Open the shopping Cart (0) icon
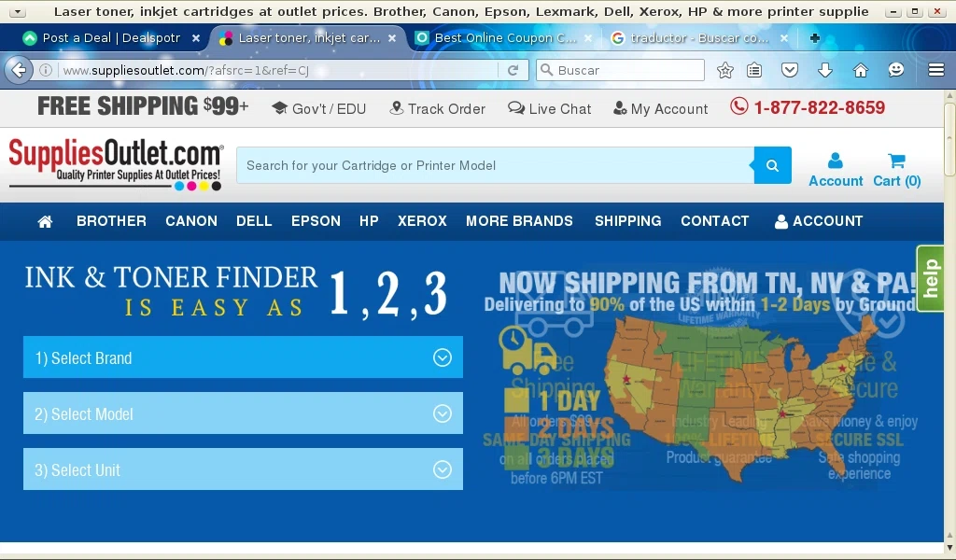956x560 pixels. [x=897, y=170]
